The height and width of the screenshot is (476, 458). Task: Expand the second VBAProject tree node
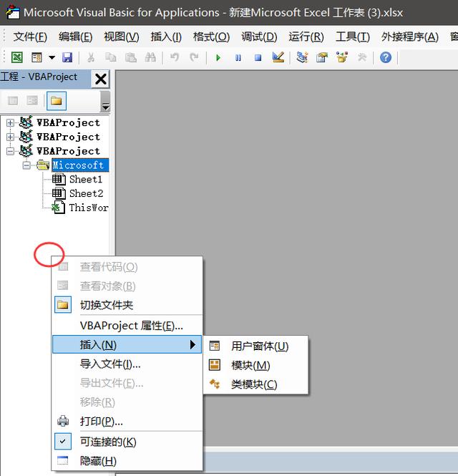click(x=10, y=137)
